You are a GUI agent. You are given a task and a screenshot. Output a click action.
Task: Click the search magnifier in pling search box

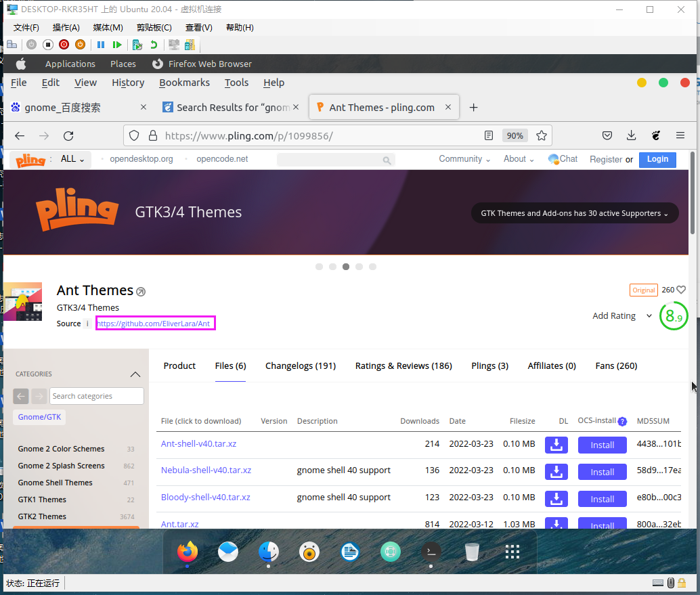(387, 160)
